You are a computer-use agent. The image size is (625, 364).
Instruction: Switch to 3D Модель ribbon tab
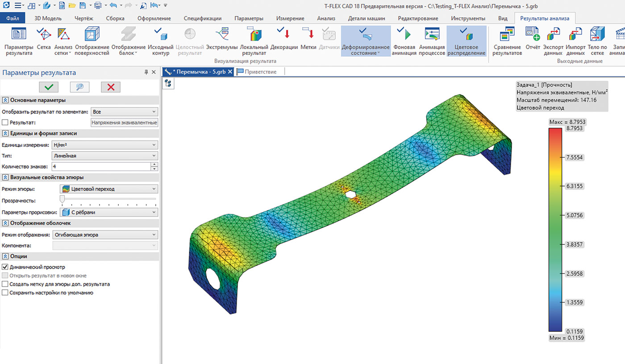[48, 18]
